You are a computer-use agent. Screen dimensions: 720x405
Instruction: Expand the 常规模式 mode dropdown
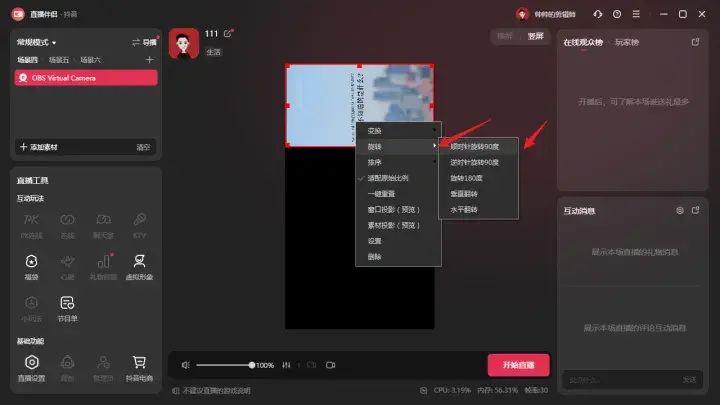(x=36, y=42)
